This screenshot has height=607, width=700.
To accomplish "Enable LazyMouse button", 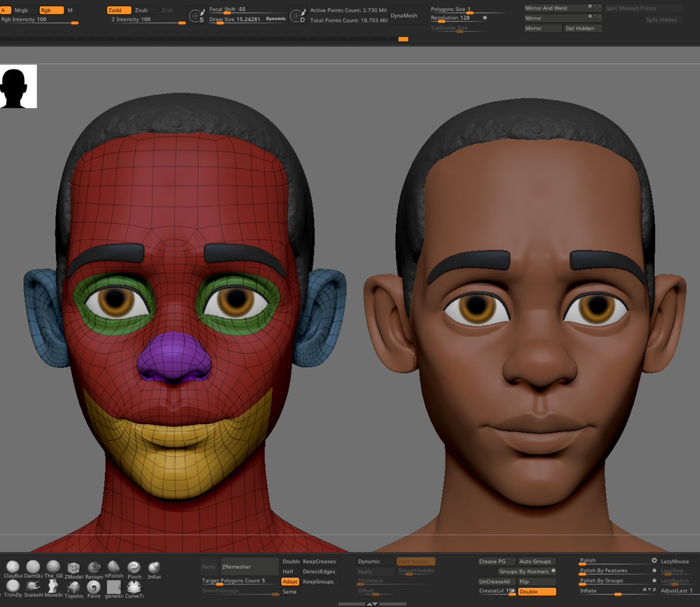I will click(x=679, y=562).
